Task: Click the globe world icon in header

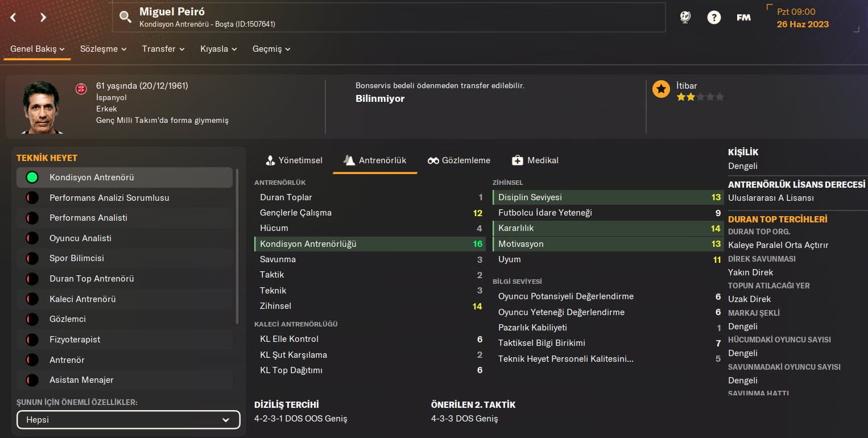Action: click(685, 18)
